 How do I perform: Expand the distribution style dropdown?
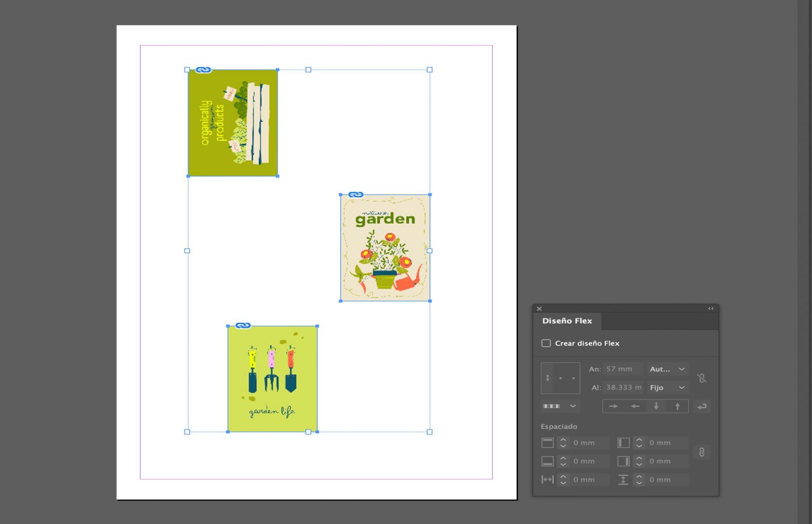pyautogui.click(x=560, y=406)
